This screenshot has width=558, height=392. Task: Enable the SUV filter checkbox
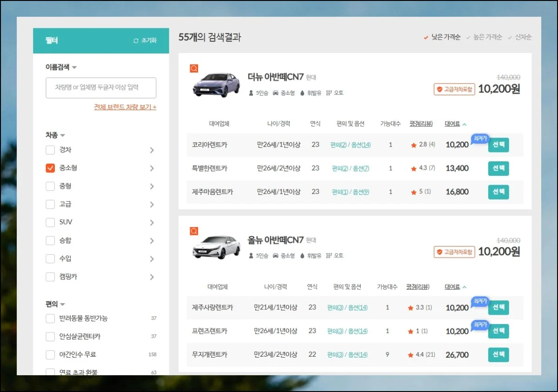point(50,222)
